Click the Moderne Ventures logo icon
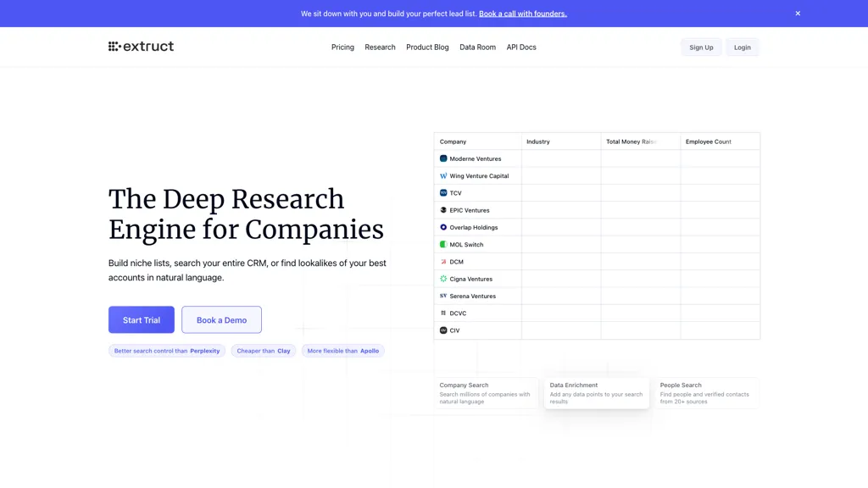This screenshot has width=868, height=488. pos(443,158)
